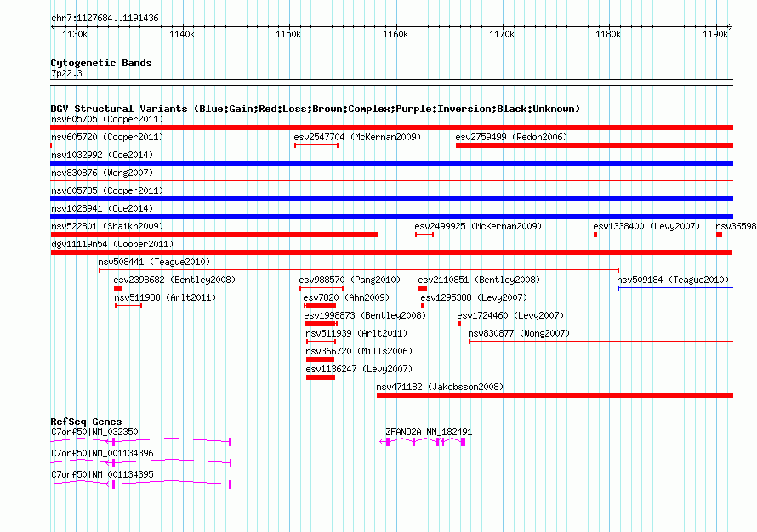Click the nsv522801 red loss bar

[213, 235]
